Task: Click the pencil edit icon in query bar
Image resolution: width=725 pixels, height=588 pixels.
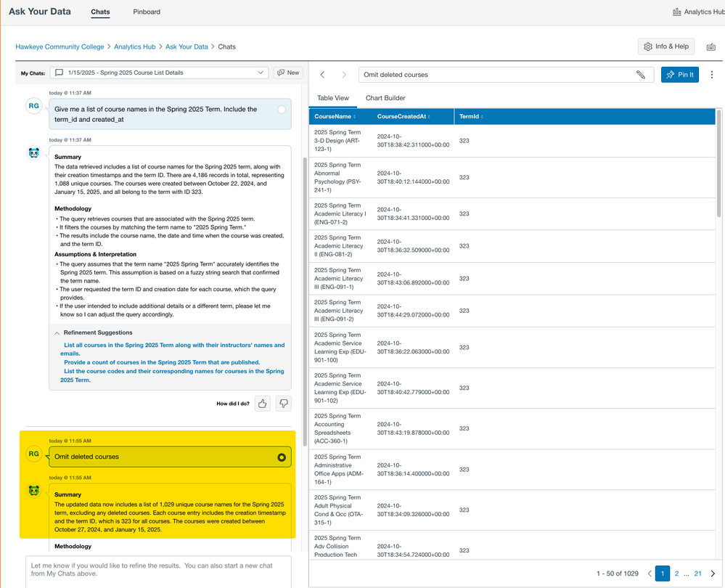Action: (640, 75)
